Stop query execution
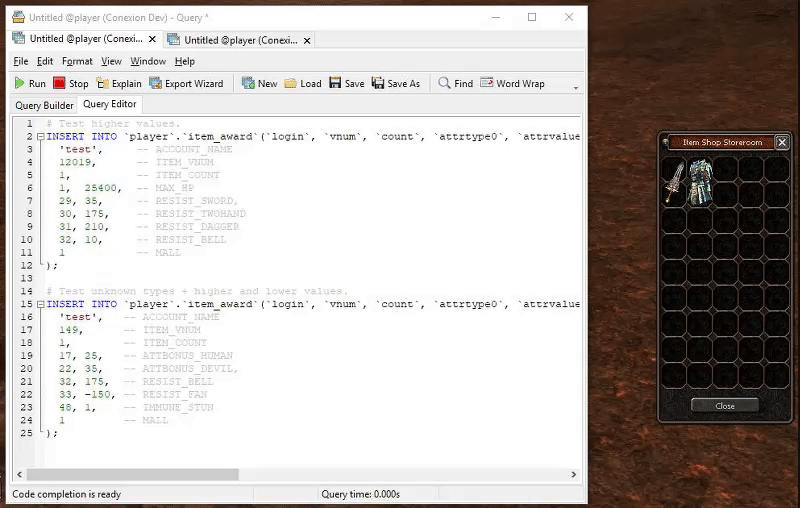Viewport: 800px width, 508px height. pos(71,83)
